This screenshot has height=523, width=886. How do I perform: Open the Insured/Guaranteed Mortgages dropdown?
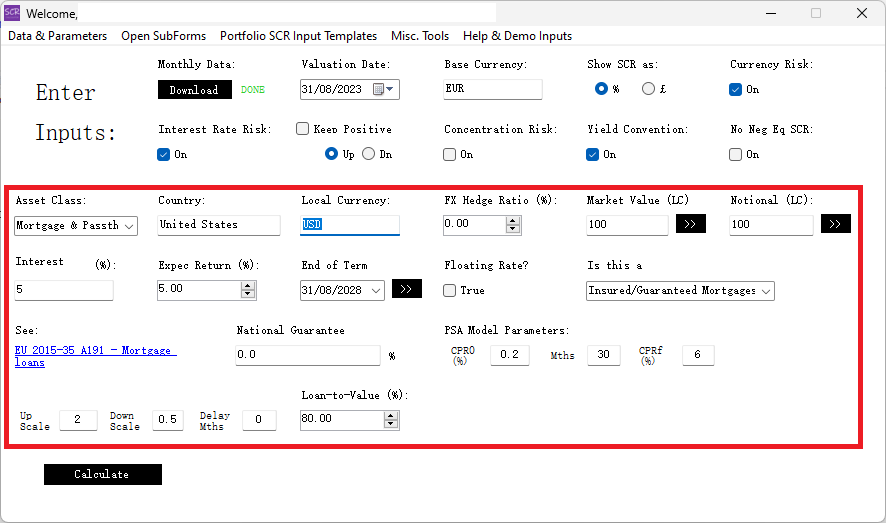766,291
